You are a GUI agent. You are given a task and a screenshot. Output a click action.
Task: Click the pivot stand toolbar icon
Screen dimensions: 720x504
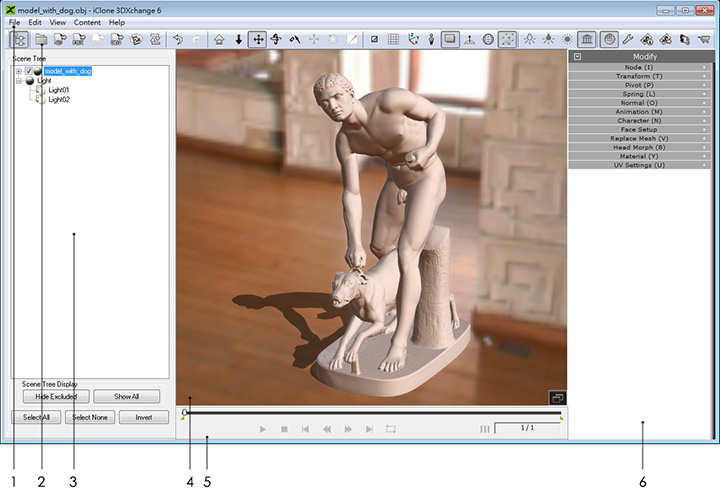point(469,39)
